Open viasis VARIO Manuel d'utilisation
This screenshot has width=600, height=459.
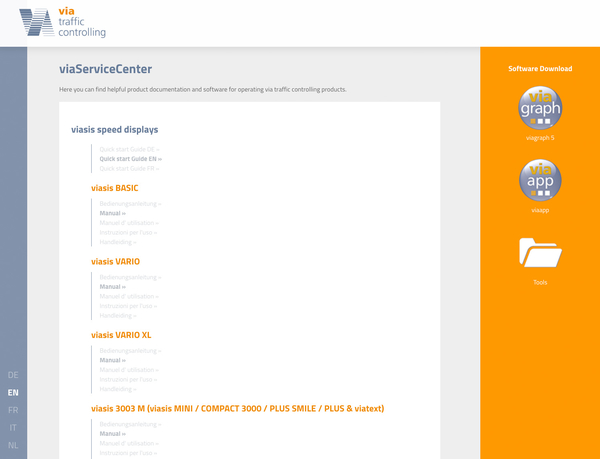tap(129, 296)
